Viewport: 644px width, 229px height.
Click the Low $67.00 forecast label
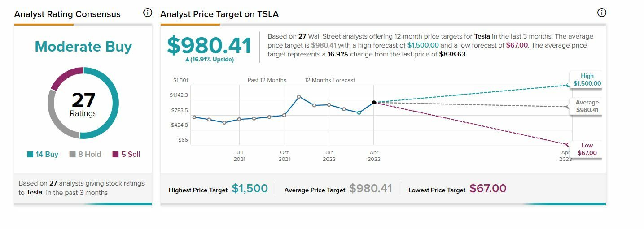(587, 149)
